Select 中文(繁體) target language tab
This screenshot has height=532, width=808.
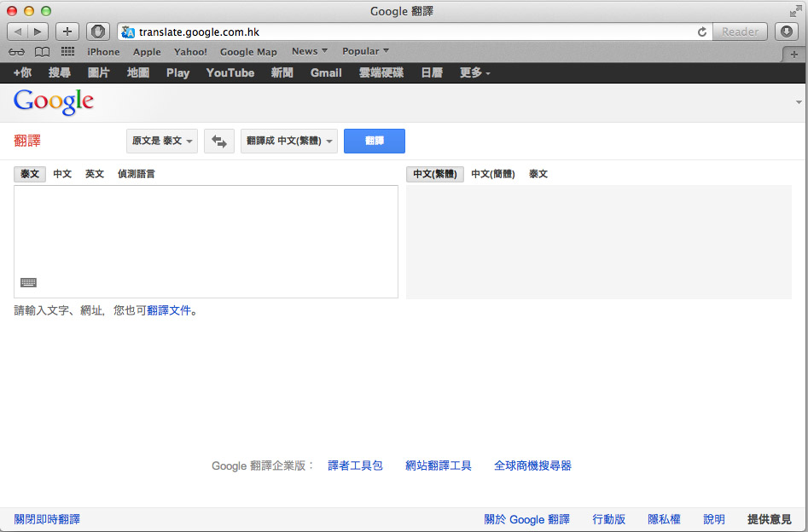(435, 174)
